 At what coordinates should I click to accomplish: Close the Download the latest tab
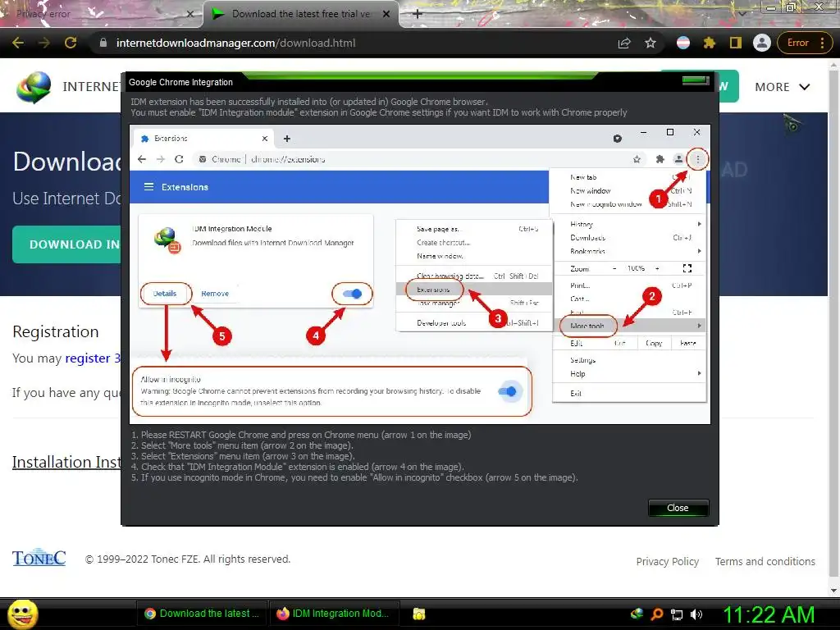click(386, 15)
